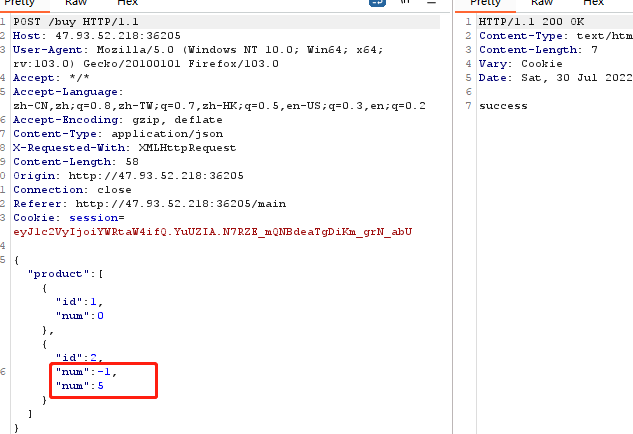Click the Accept: */* header line
This screenshot has height=434, width=633.
pyautogui.click(x=51, y=78)
